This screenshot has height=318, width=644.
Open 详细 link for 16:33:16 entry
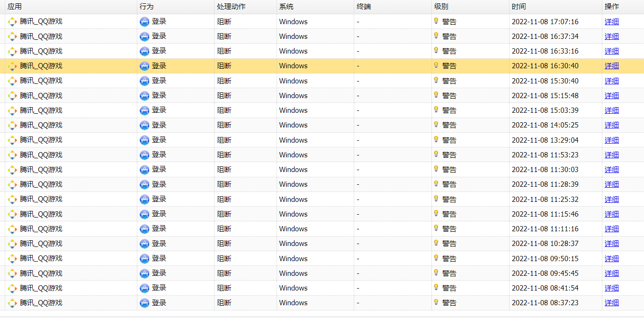612,51
